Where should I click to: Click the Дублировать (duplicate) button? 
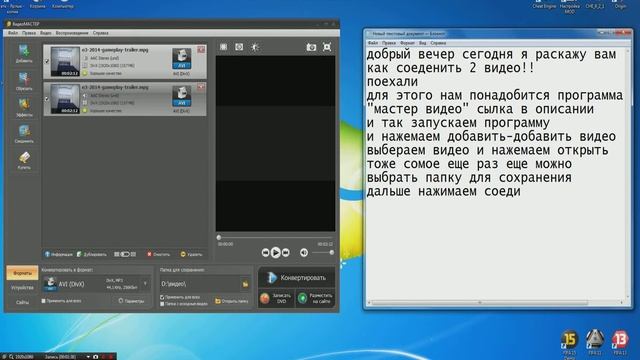92,254
